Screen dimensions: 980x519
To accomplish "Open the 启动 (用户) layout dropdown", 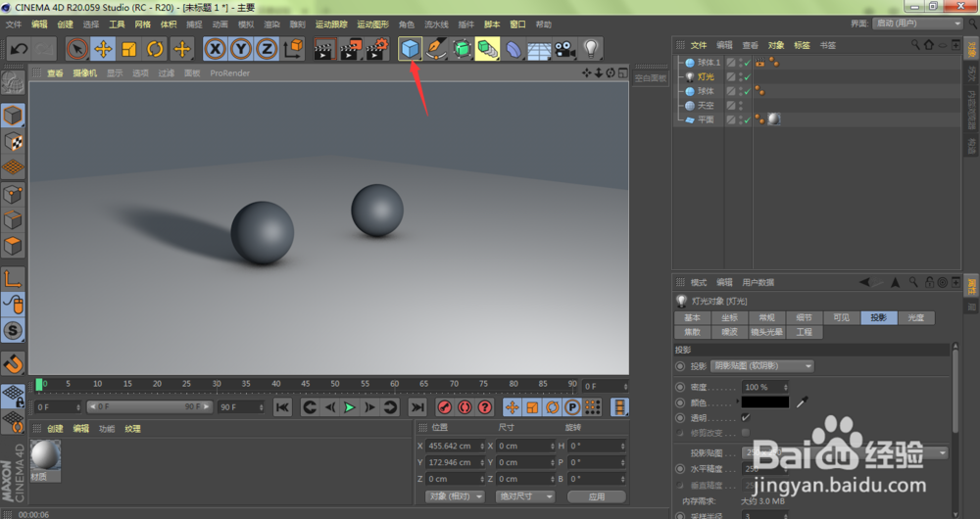I will coord(917,24).
